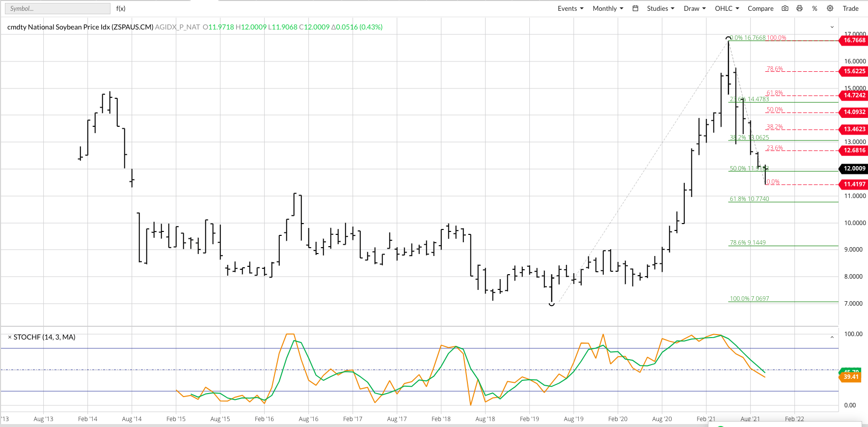Open the Monthly interval dropdown

click(x=608, y=8)
